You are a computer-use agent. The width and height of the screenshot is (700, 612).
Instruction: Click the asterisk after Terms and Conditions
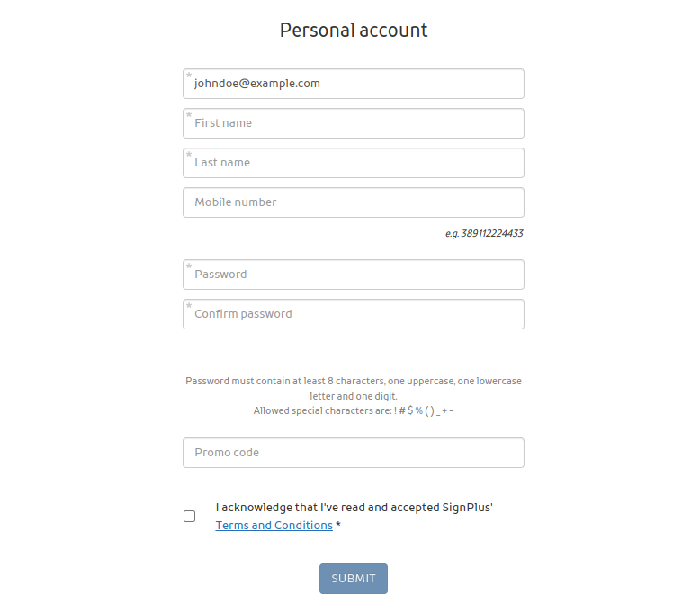click(x=338, y=526)
